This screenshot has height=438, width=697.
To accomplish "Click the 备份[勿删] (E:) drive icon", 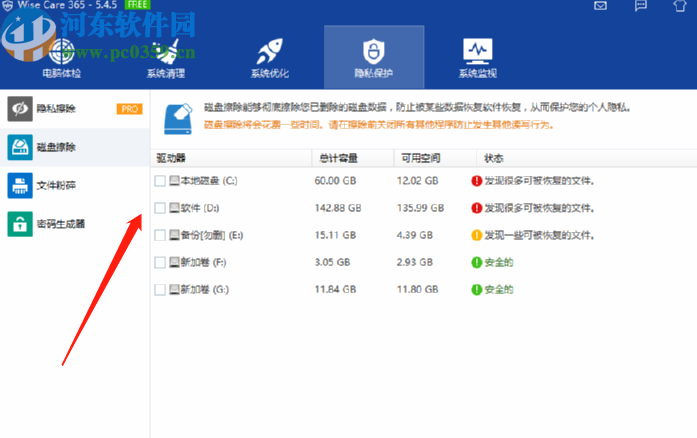I will pos(174,235).
